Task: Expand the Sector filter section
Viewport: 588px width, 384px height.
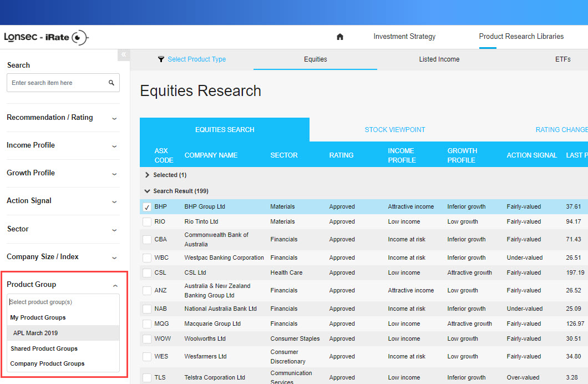Action: tap(114, 230)
